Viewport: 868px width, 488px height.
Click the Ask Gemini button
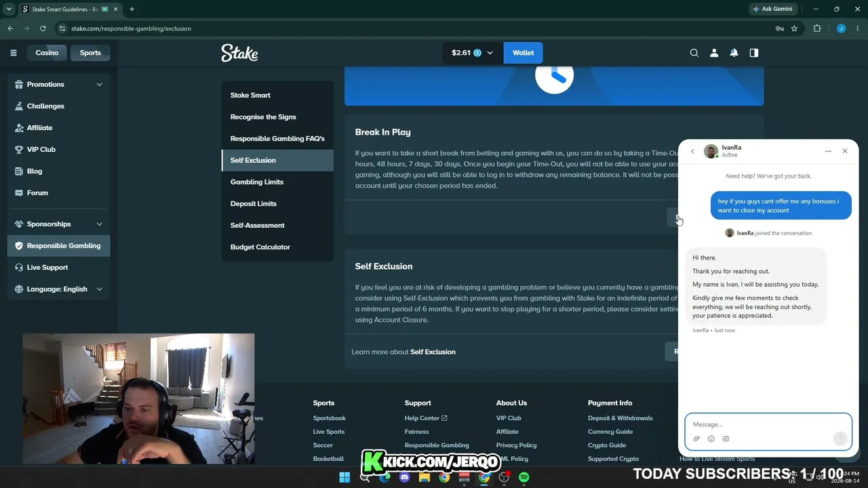tap(772, 9)
